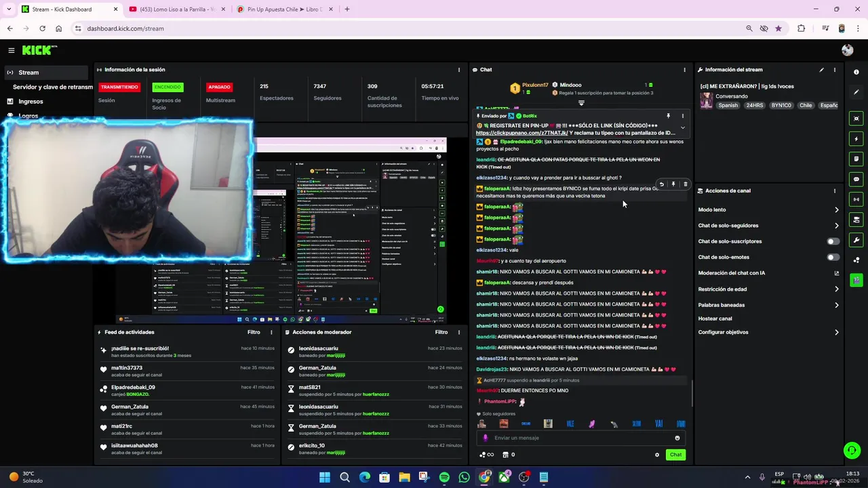Open Chat panel three-dot menu
Screen dimensions: 868x488
684,70
